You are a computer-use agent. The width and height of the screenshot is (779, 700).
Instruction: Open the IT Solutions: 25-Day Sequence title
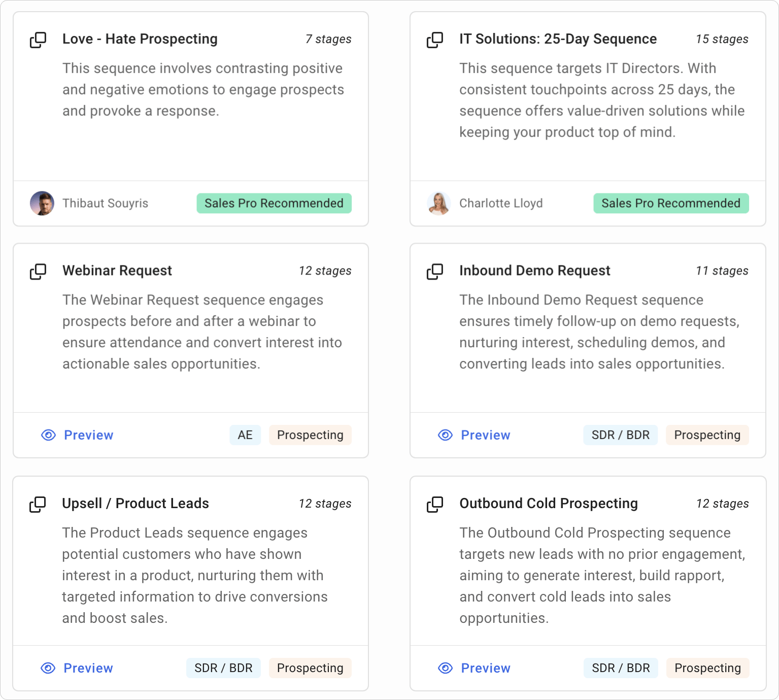[x=558, y=39]
